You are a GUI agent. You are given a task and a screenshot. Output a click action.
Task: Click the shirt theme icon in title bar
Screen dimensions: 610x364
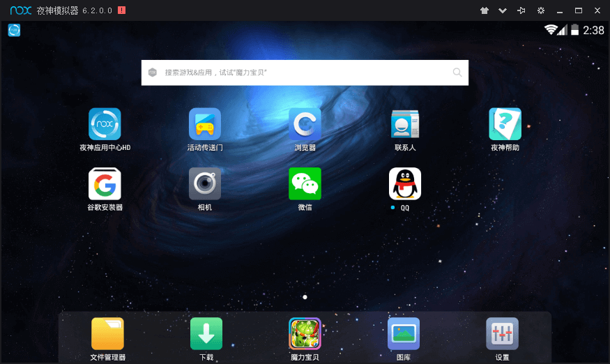click(485, 10)
